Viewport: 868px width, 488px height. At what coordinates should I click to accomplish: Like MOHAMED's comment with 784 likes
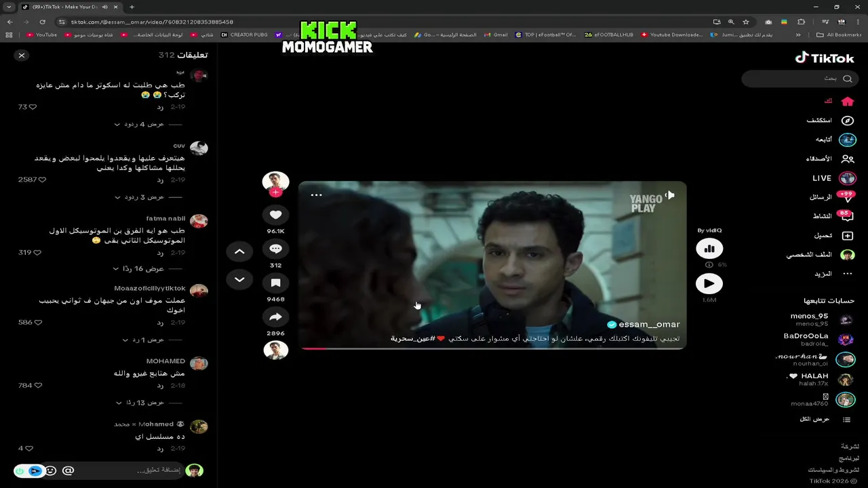point(37,385)
